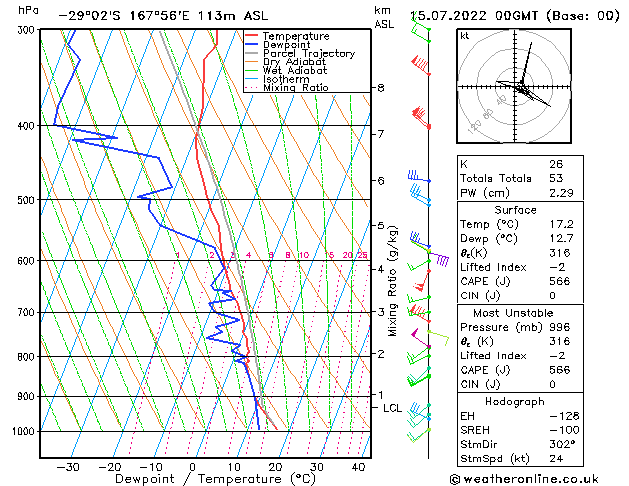Screen dimensions: 629x486
Task: Click the 300 hPa pressure axis label
Action: pyautogui.click(x=27, y=30)
